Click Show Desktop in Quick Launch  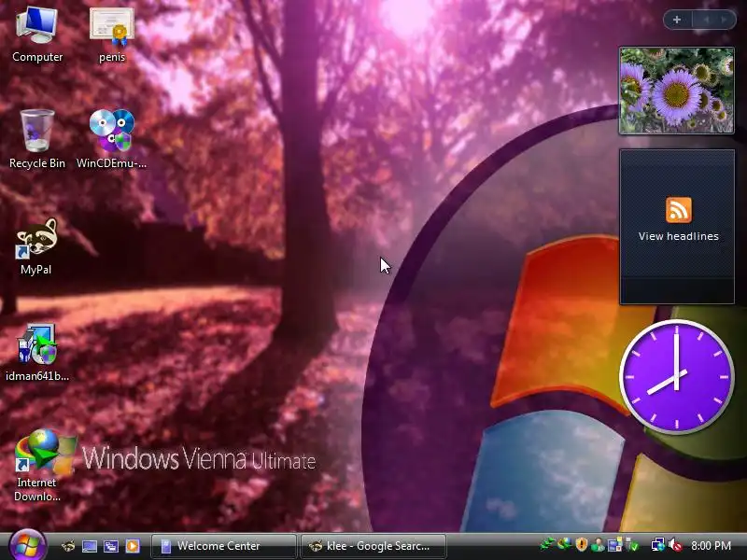(90, 546)
